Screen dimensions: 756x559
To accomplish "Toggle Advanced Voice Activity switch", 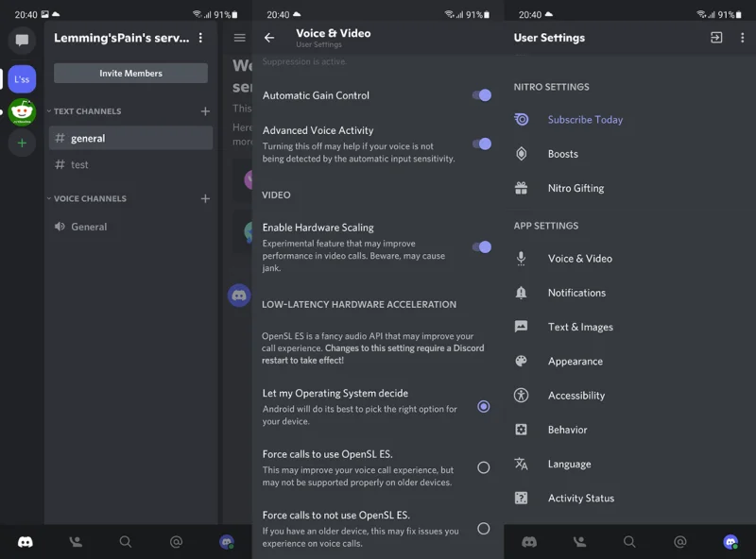I will coord(482,144).
